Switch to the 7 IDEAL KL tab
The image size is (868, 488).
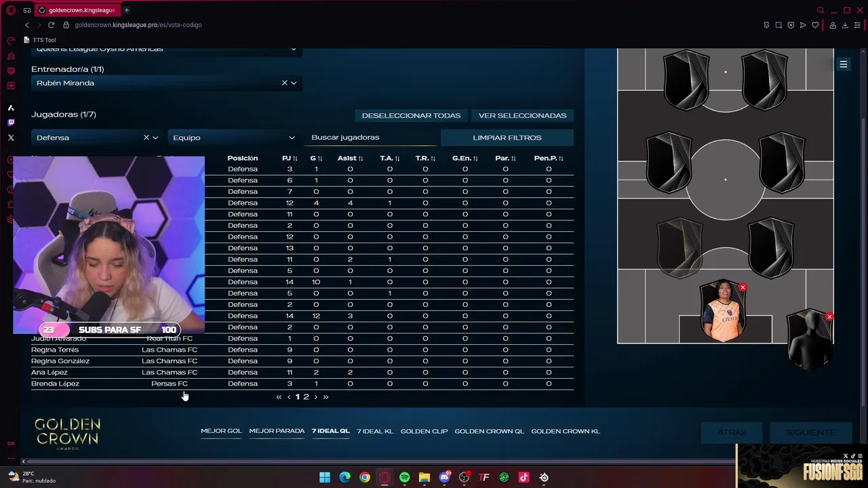point(375,431)
